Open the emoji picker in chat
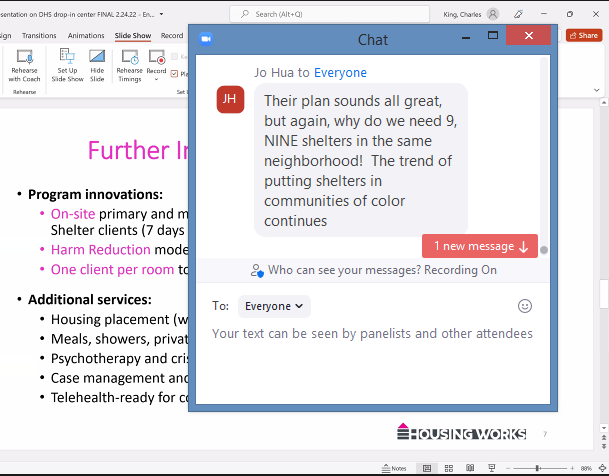This screenshot has height=476, width=609. [525, 306]
